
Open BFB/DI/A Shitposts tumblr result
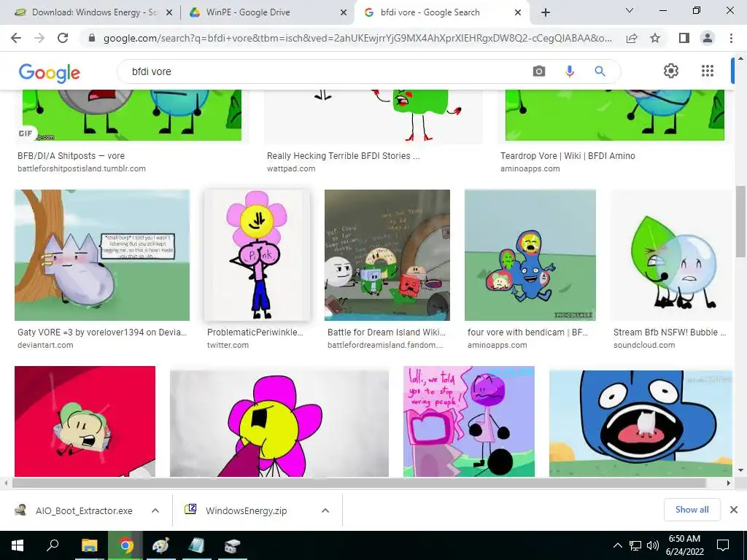71,156
